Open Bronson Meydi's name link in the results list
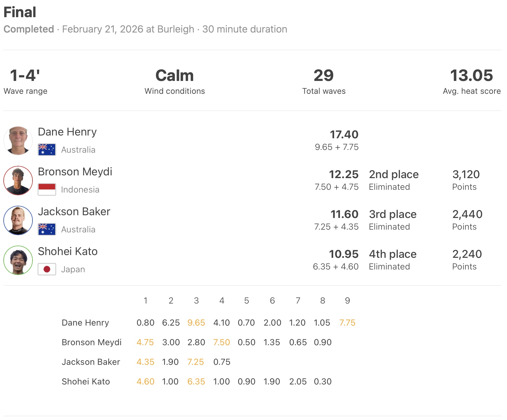Screen dimensions: 507x420 pos(75,172)
